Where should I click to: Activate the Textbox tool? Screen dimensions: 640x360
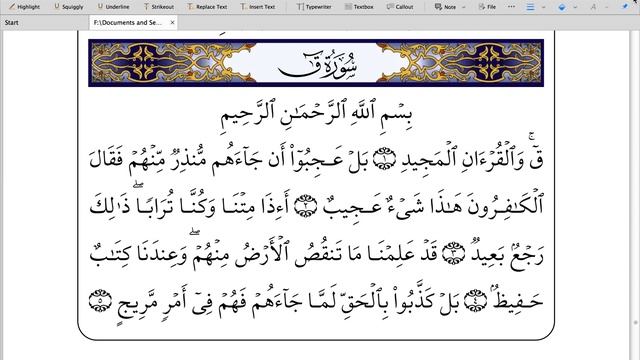(359, 7)
